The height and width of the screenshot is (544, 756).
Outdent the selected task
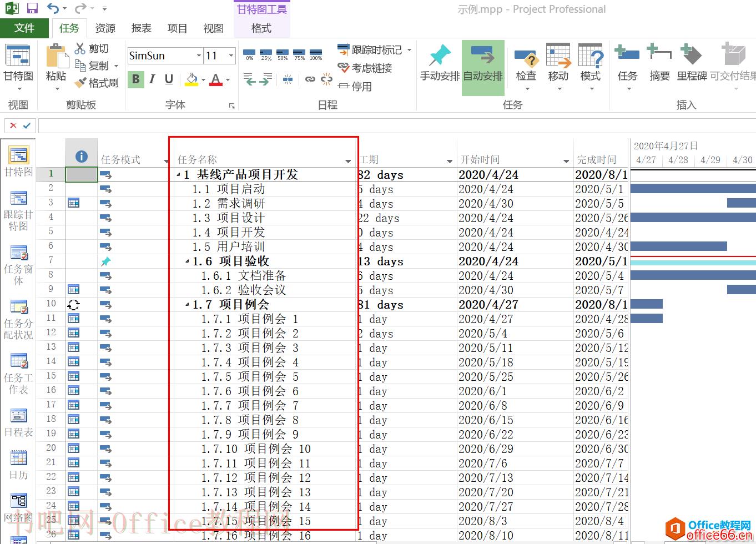coord(249,79)
